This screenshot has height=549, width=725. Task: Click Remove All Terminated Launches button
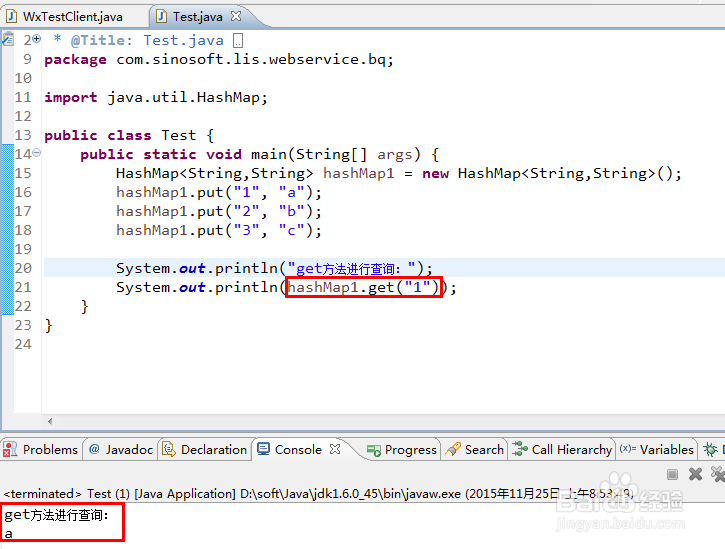tap(718, 474)
